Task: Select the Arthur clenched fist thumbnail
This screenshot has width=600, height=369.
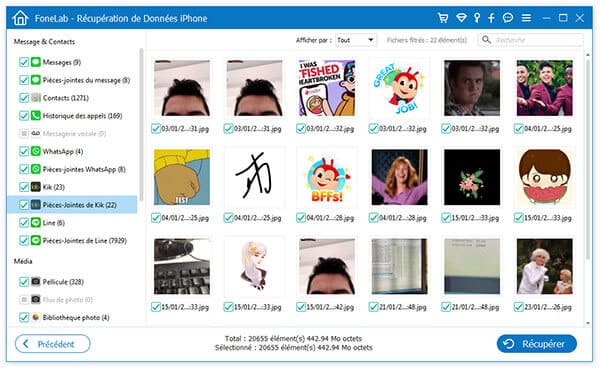Action: click(x=182, y=177)
